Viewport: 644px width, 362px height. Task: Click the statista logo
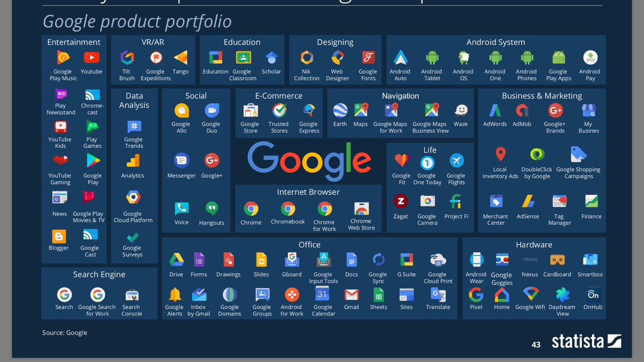pos(587,341)
